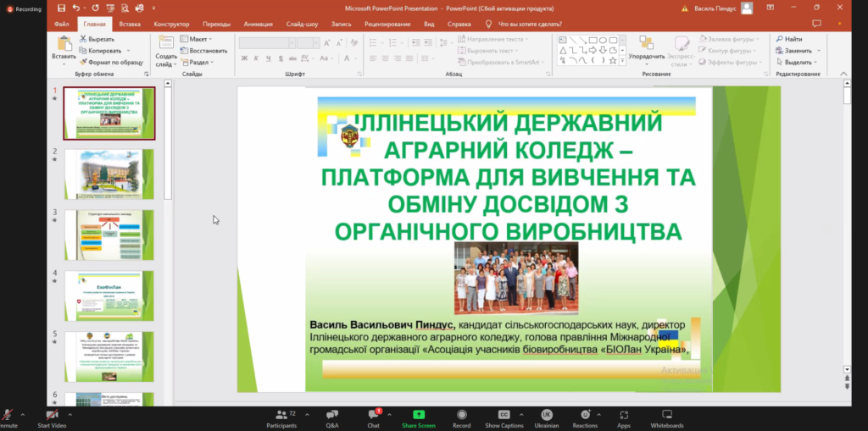Open the Q&A panel
The image size is (868, 431).
332,417
